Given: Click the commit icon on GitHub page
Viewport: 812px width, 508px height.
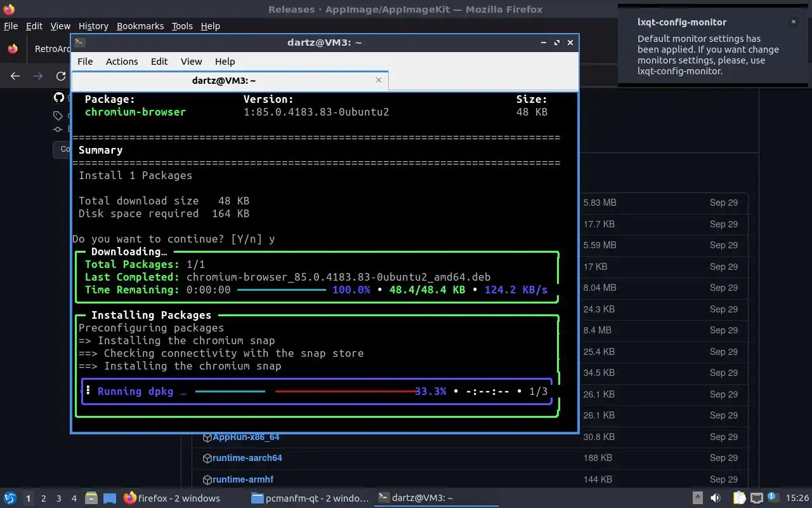Looking at the screenshot, I should (58, 129).
